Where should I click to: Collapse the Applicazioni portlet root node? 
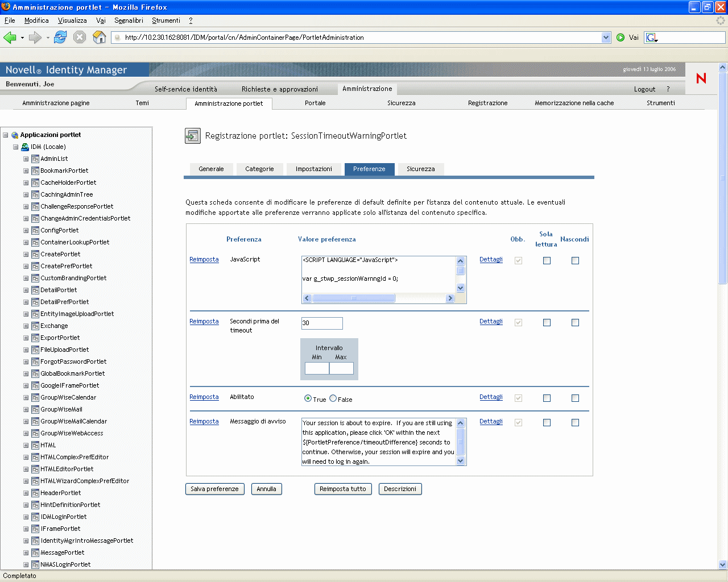pos(6,135)
